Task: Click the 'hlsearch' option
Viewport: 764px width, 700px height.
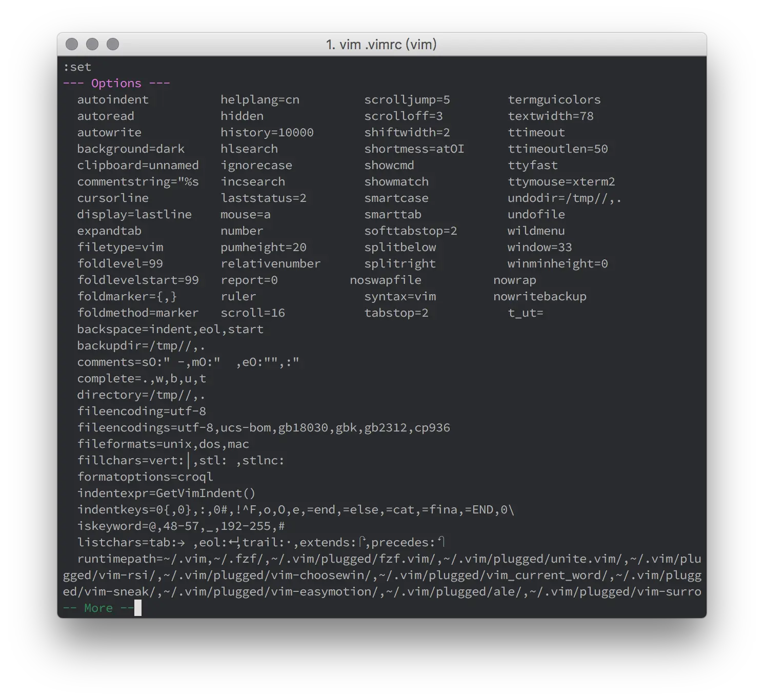Action: 249,149
